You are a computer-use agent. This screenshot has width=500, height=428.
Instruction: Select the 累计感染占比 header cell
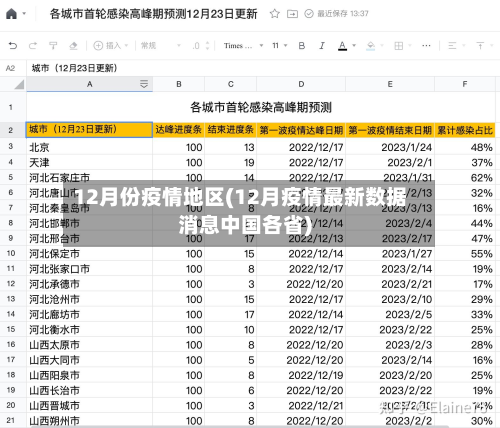point(465,130)
